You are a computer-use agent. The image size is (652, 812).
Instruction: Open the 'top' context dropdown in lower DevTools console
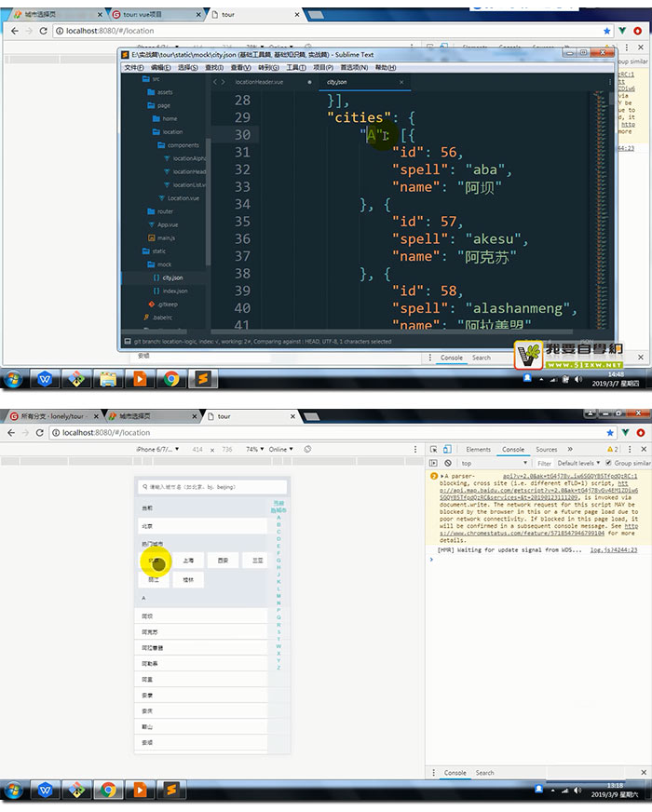[x=494, y=463]
